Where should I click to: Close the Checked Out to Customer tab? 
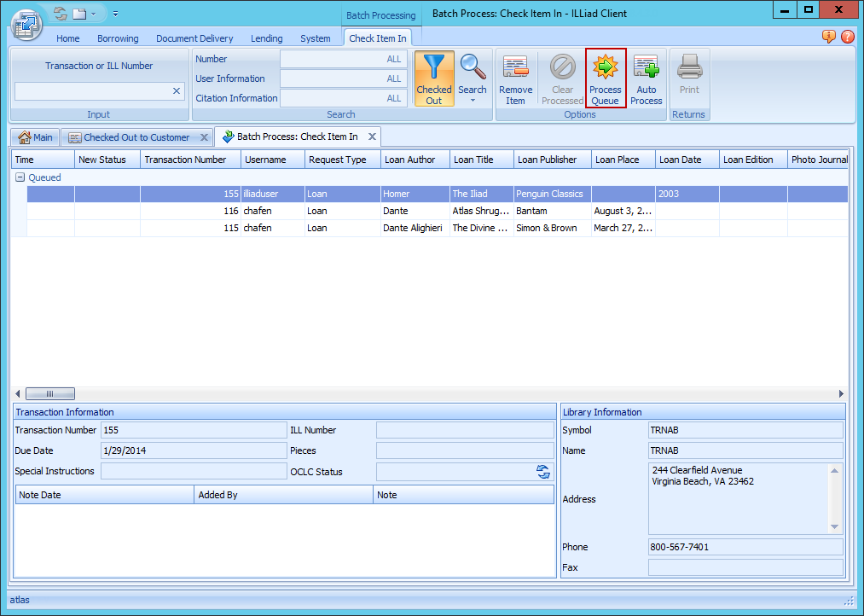pyautogui.click(x=203, y=137)
